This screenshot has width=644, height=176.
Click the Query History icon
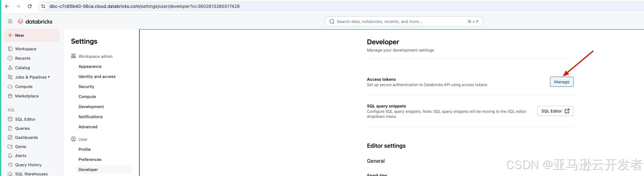[10, 165]
